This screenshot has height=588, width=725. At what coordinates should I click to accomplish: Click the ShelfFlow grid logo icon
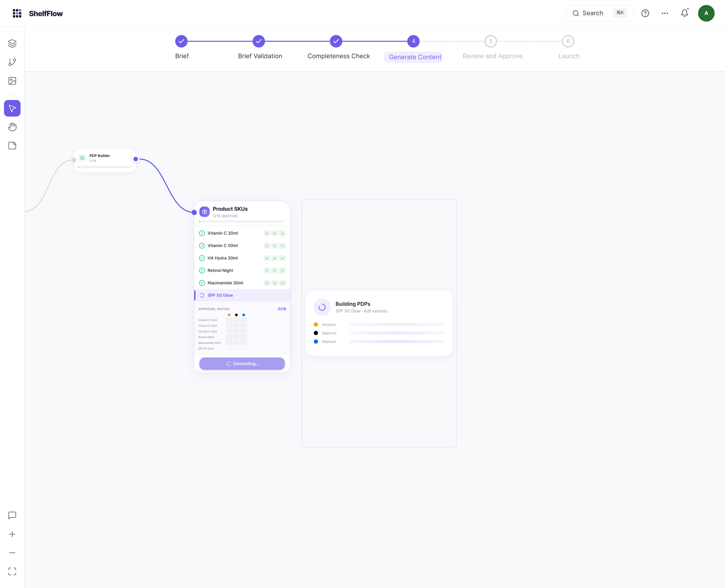pos(17,13)
